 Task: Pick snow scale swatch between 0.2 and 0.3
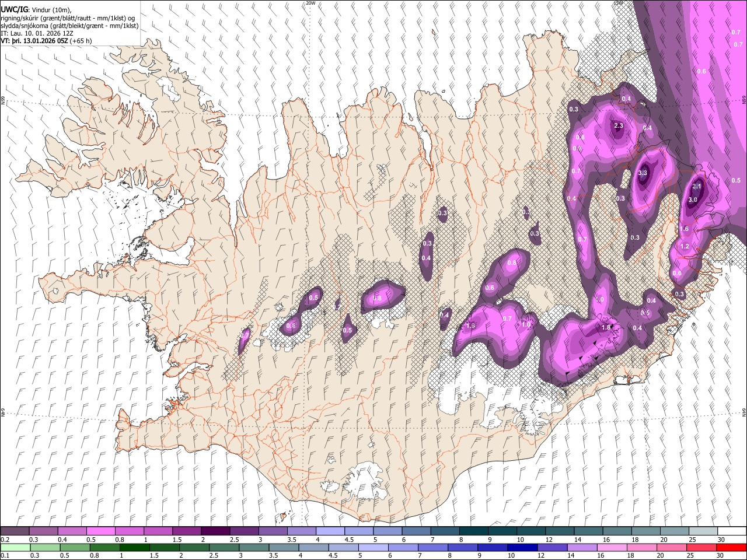(x=15, y=531)
